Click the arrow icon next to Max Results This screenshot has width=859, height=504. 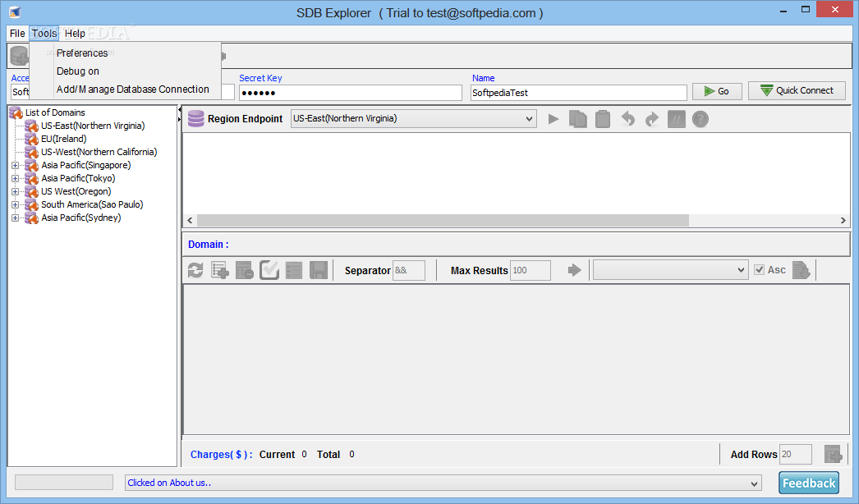[574, 270]
